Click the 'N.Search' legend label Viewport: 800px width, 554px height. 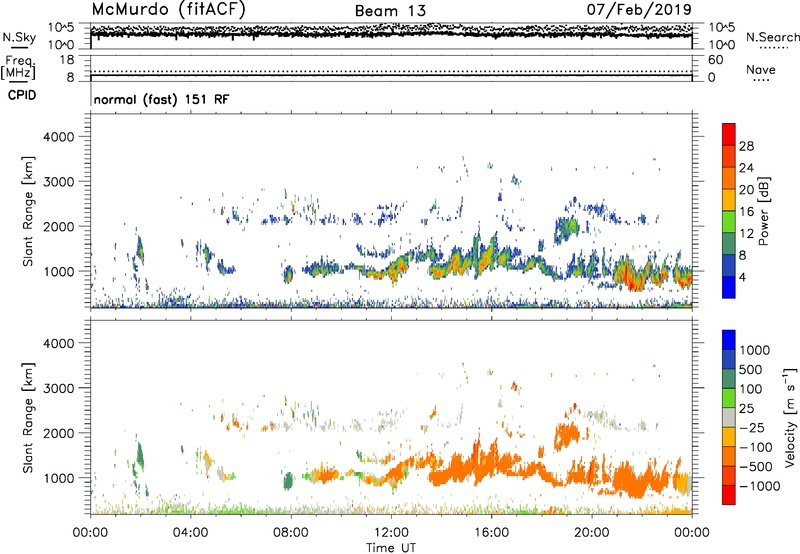point(772,37)
